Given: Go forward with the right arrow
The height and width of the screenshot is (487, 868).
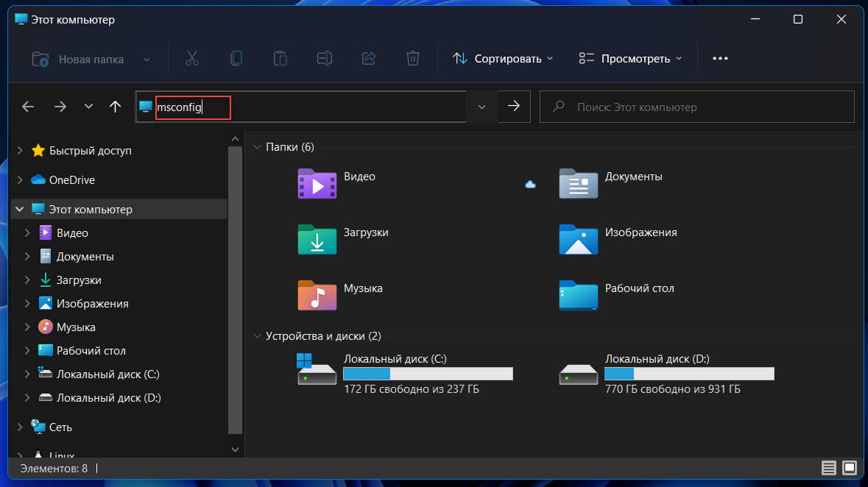Looking at the screenshot, I should pyautogui.click(x=60, y=106).
